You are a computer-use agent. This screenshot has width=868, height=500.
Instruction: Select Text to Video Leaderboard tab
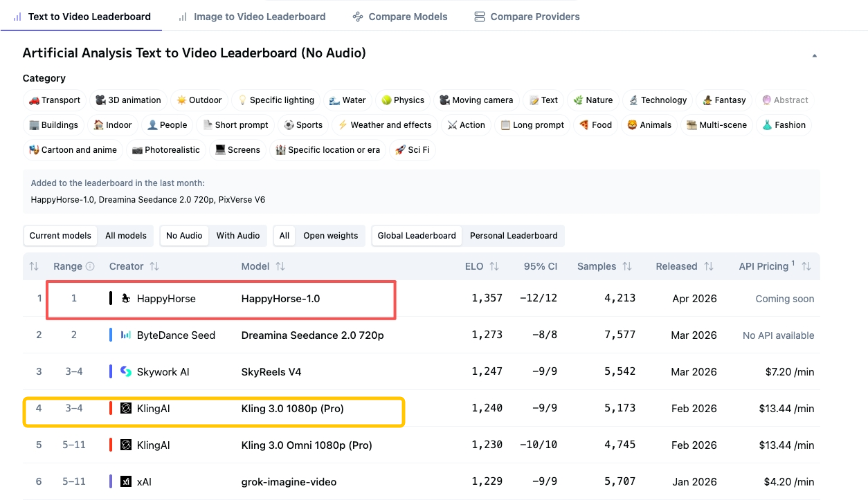[x=82, y=17]
